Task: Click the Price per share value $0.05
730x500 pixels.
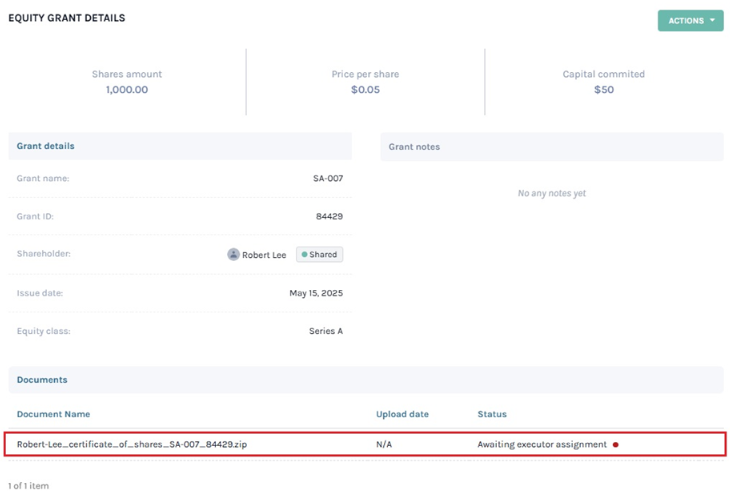Action: pos(365,89)
